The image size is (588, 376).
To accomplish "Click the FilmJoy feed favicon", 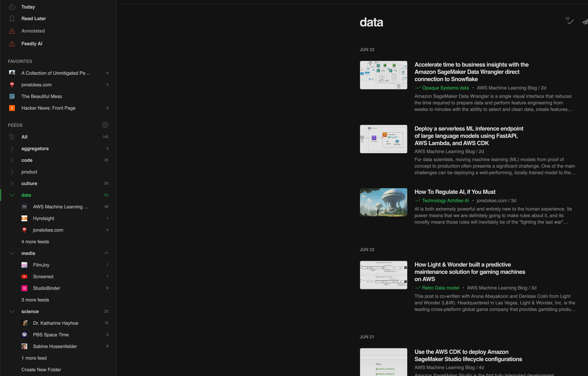I will tap(24, 265).
